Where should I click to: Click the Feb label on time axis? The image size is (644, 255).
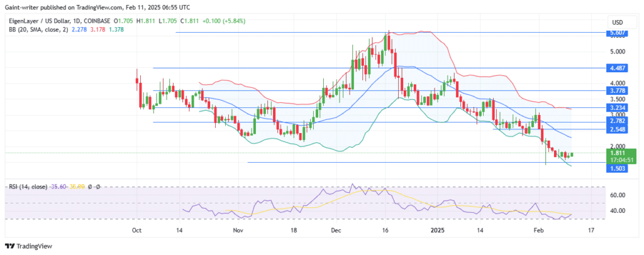tap(539, 231)
